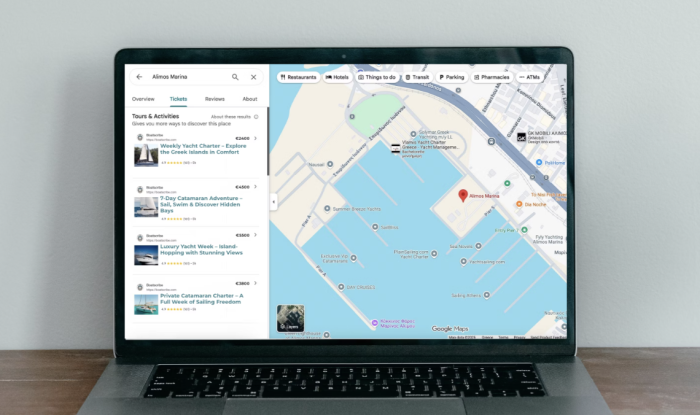
Task: Select the Pharmacies chip
Action: (492, 77)
